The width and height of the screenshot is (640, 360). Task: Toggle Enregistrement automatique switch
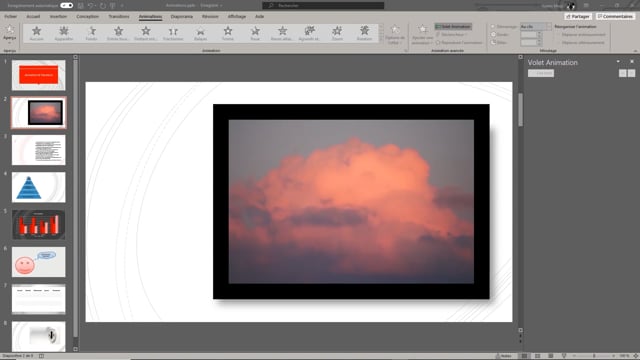(67, 6)
